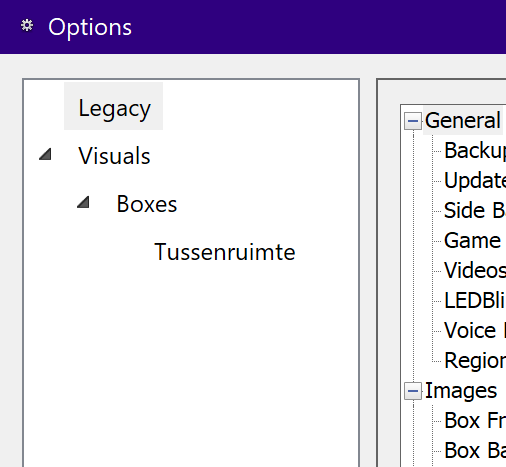
Task: Open the Backup options entry
Action: [x=475, y=151]
